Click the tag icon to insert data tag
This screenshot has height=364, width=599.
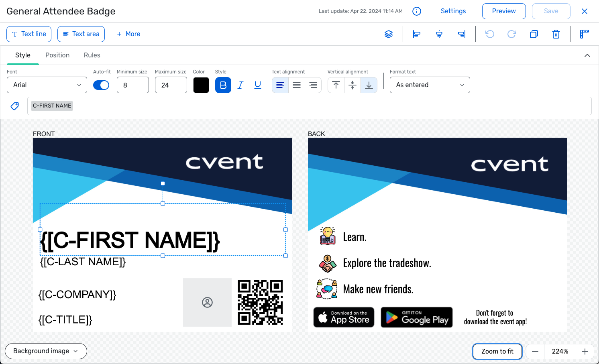click(15, 106)
